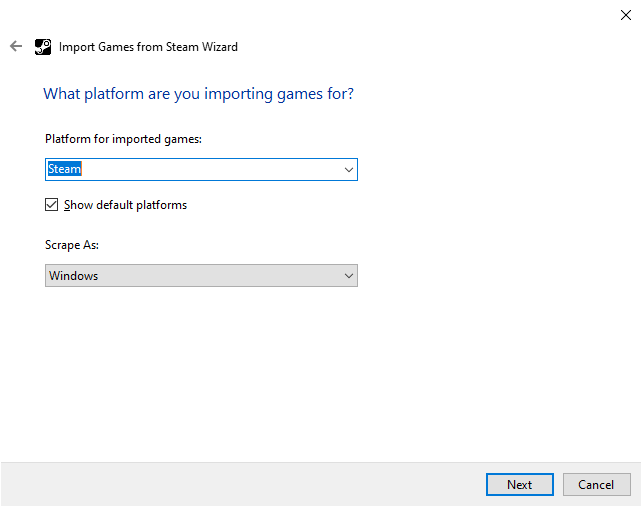
Task: Click the blank space right of the platform combo
Action: point(491,170)
